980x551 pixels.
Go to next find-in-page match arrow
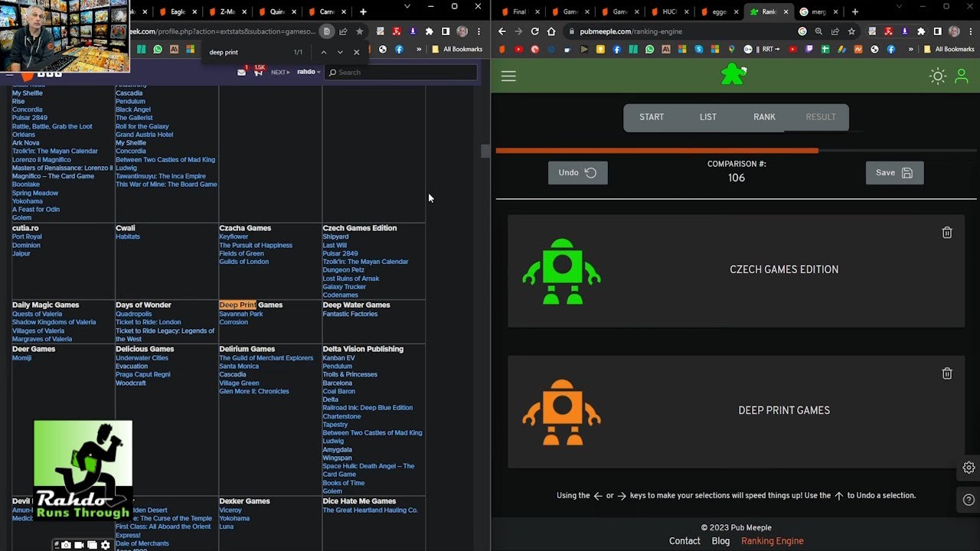340,52
